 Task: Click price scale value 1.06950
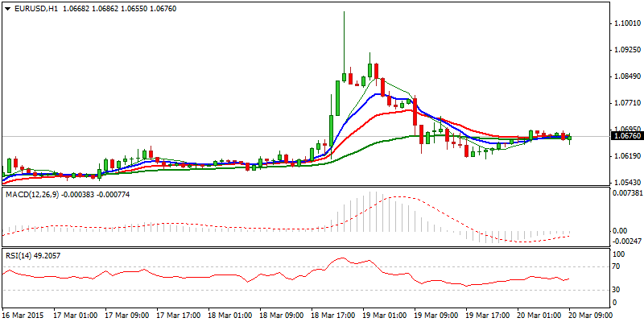point(627,129)
